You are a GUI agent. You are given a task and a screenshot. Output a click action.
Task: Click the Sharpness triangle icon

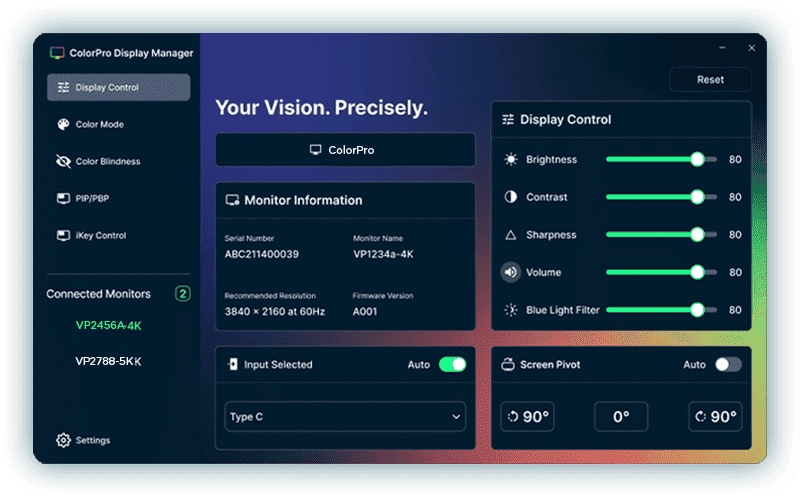pyautogui.click(x=511, y=235)
